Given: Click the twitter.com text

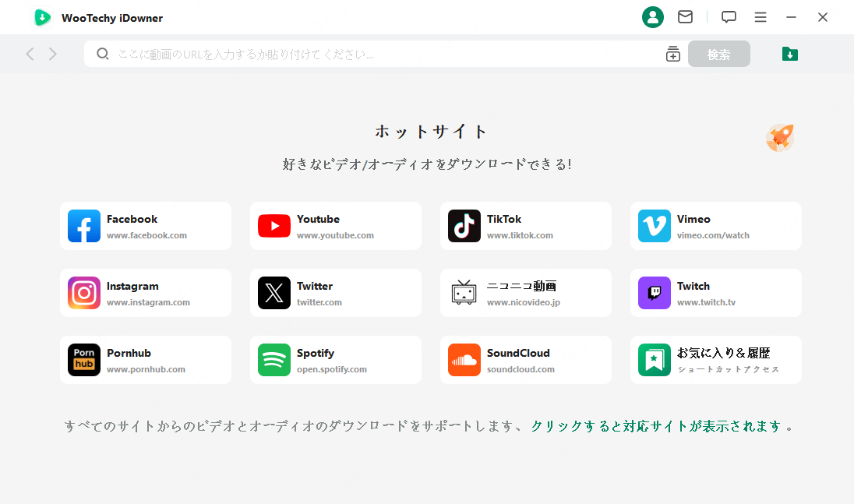Looking at the screenshot, I should tap(319, 302).
